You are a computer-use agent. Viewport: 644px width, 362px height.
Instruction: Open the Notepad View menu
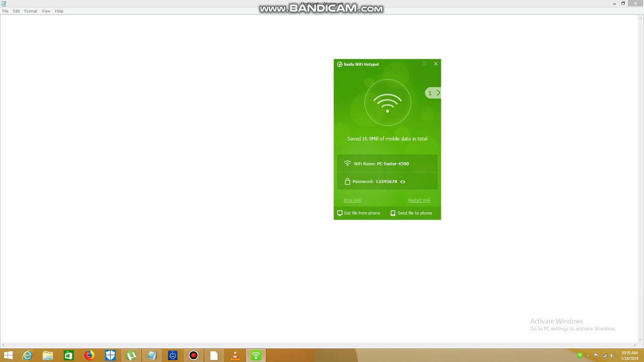coord(46,11)
